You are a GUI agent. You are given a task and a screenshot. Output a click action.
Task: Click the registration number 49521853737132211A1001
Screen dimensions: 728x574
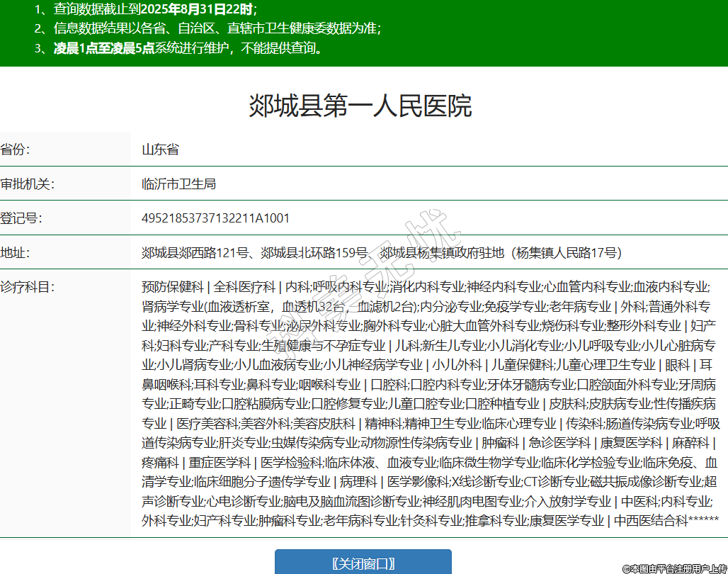pos(215,218)
